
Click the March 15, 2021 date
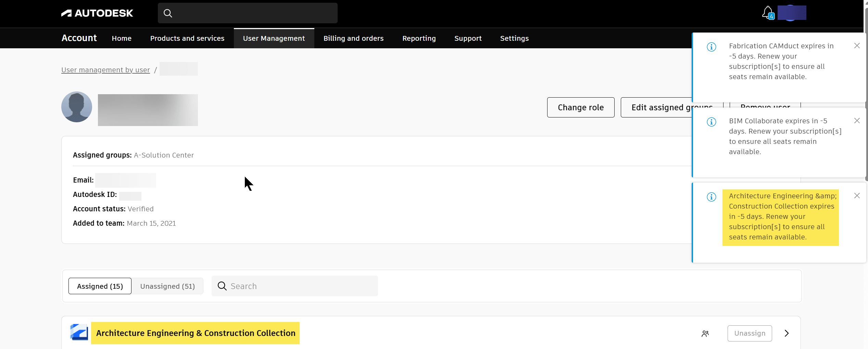pos(151,223)
